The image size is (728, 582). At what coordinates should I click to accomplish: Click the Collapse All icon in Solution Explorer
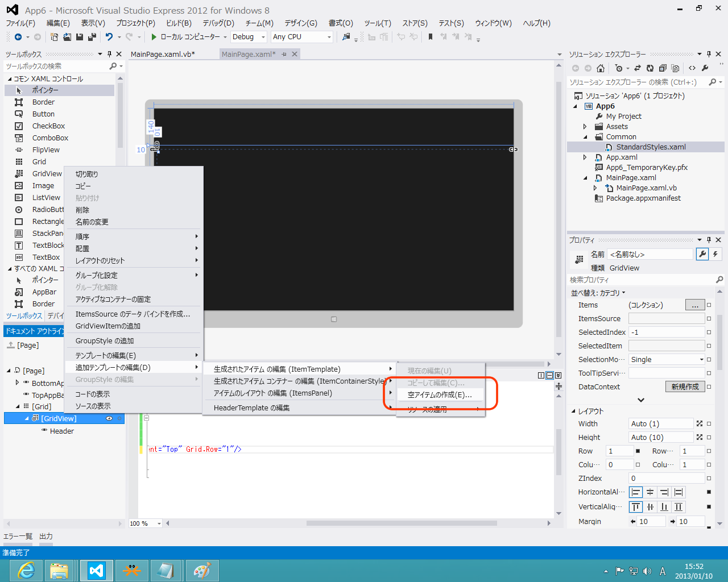663,68
